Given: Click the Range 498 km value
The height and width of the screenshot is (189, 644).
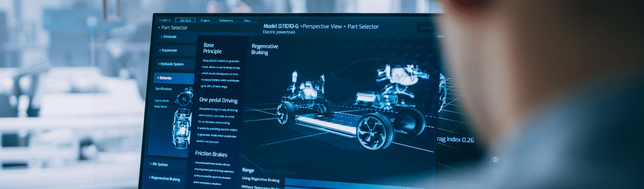Looking at the screenshot, I should [x=160, y=107].
